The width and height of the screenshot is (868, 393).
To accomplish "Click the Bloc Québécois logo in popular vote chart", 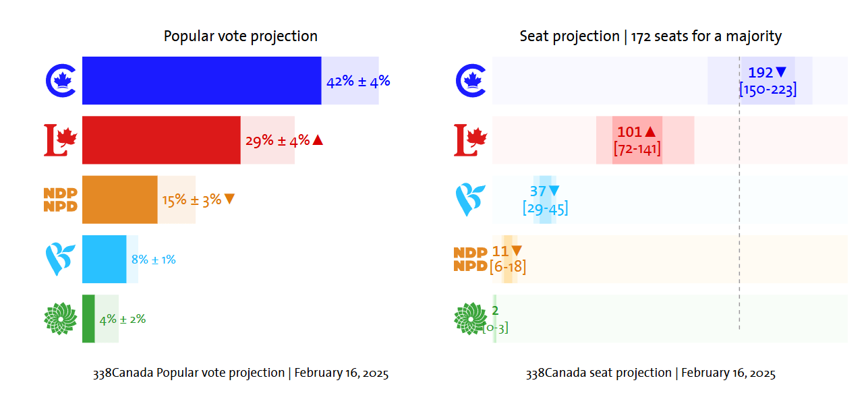I will [59, 260].
